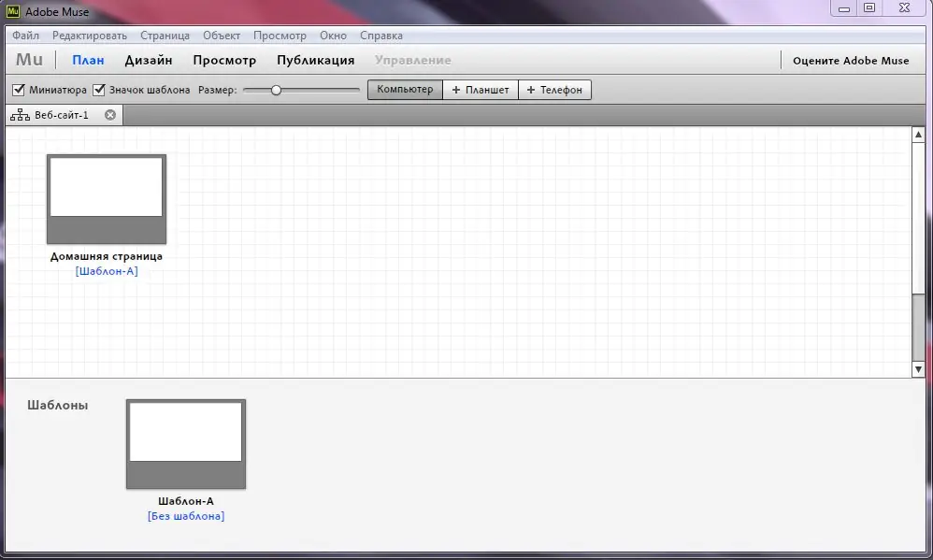933x560 pixels.
Task: Select the Компьютер layout button
Action: [x=405, y=90]
